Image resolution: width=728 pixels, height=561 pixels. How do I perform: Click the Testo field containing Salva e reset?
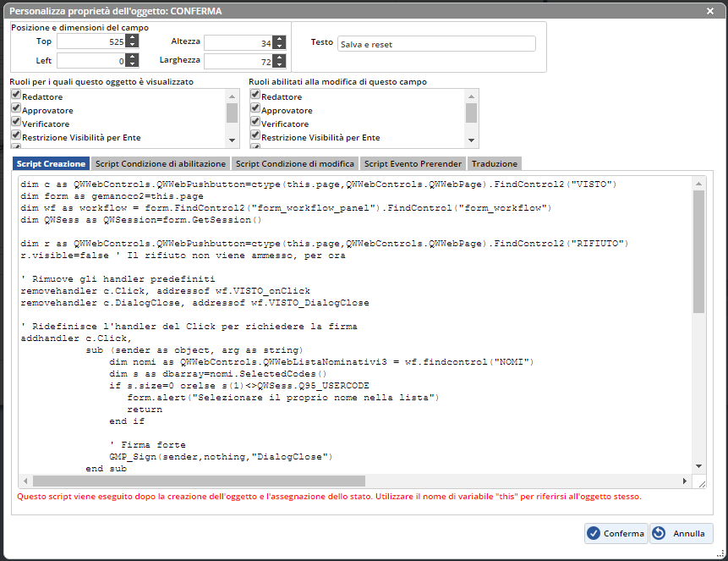[x=435, y=44]
